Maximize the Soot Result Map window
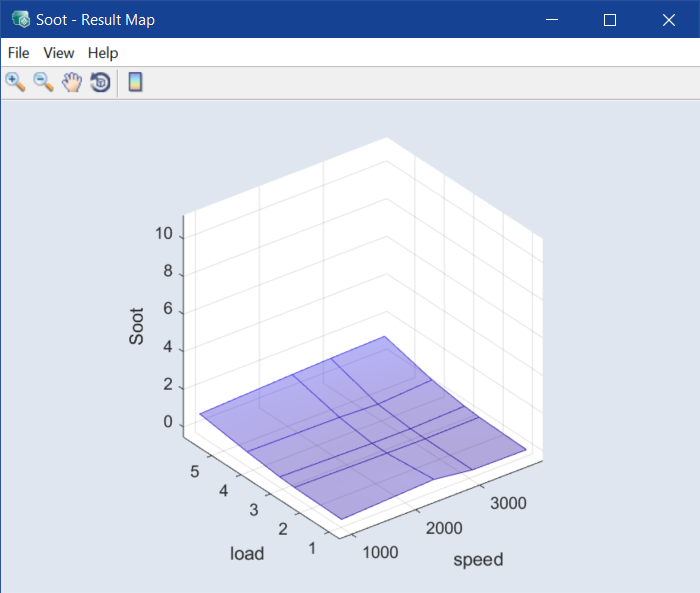700x593 pixels. pos(610,19)
